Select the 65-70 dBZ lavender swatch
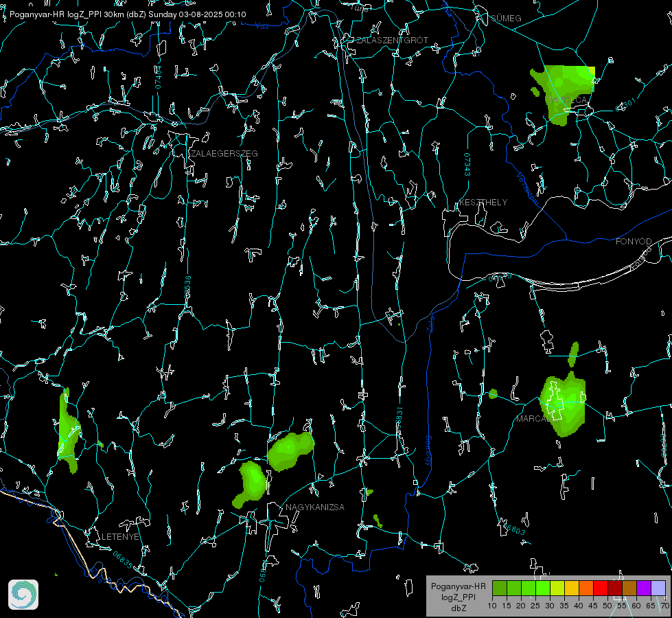The width and height of the screenshot is (672, 618). 658,588
